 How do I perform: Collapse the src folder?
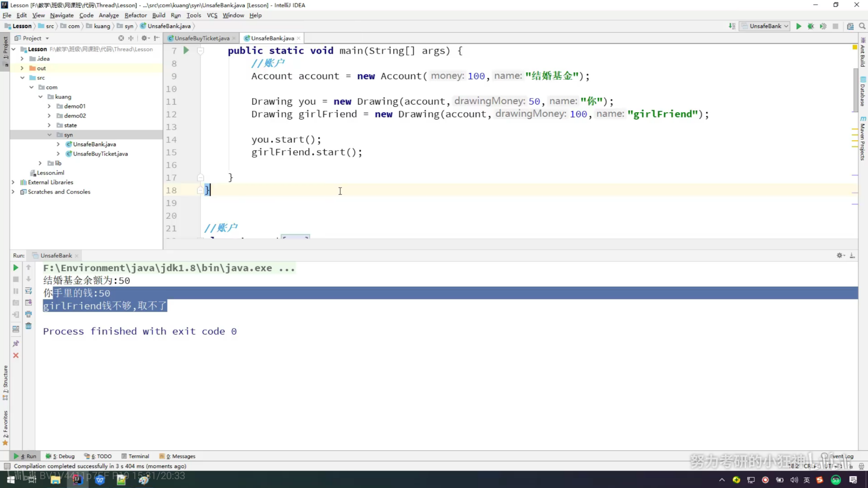(22, 78)
